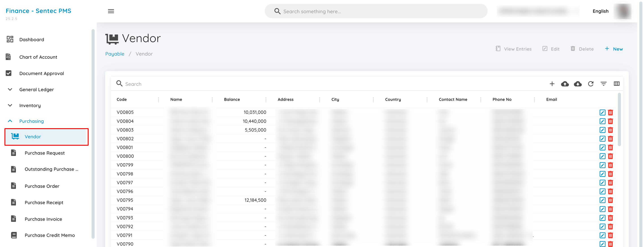Edit row V00795 using its pencil icon
Screen dimensions: 644x247
click(603, 200)
